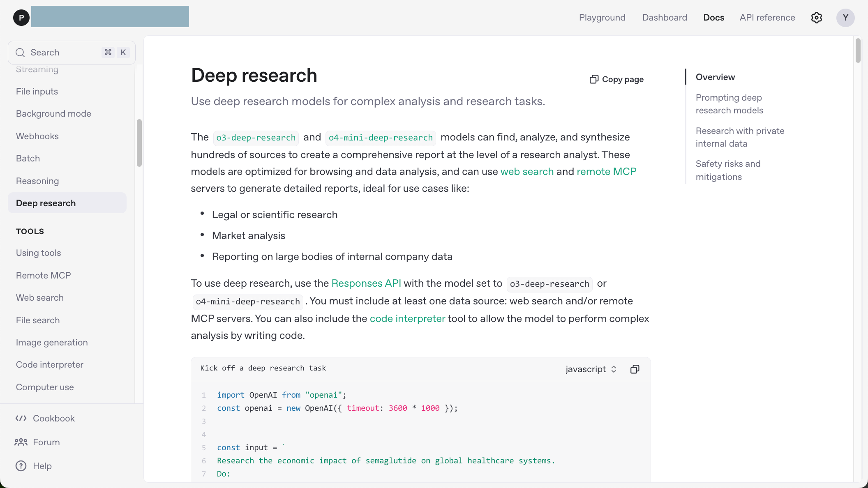Screen dimensions: 868x488
Task: Open the Forum via the people icon
Action: 21,442
